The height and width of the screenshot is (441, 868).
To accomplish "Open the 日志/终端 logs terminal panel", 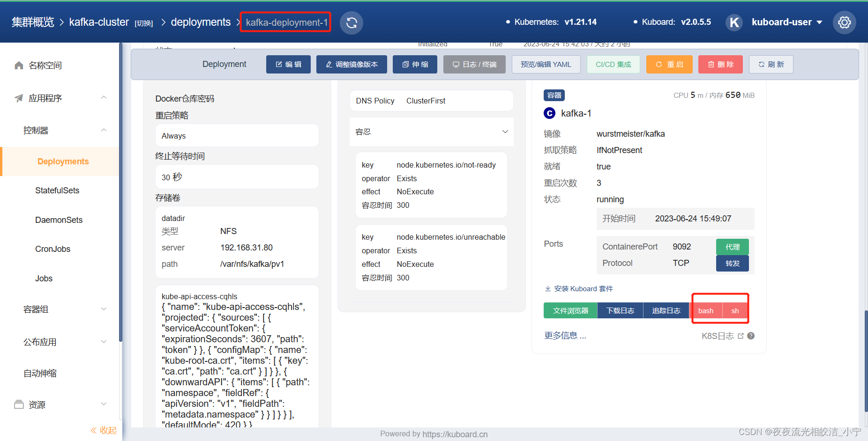I will click(x=474, y=64).
